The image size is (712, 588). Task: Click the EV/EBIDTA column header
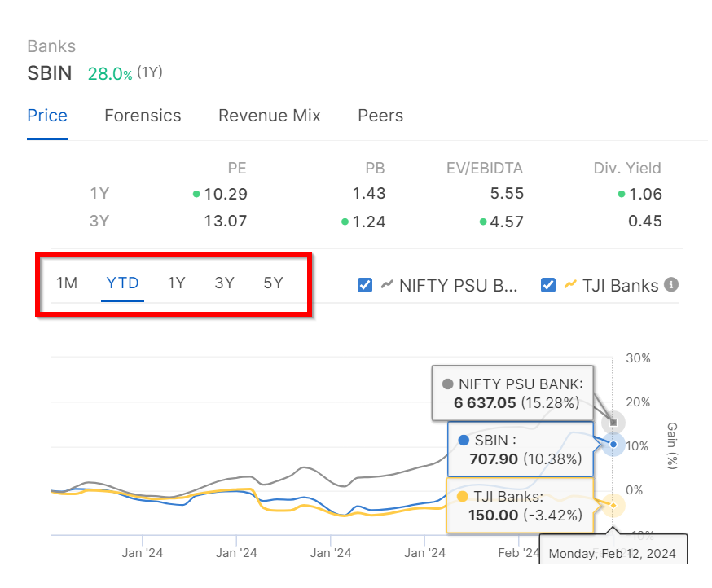pyautogui.click(x=485, y=168)
